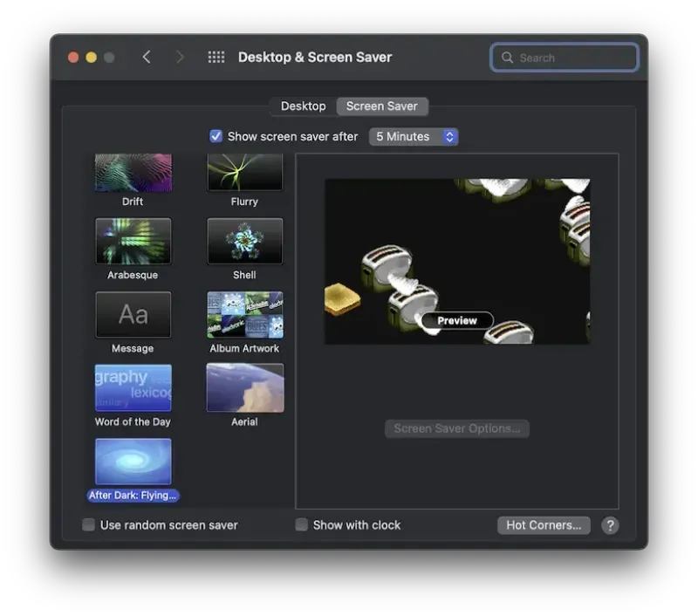
Task: Open the 5 Minutes delay dropdown
Action: pos(414,137)
